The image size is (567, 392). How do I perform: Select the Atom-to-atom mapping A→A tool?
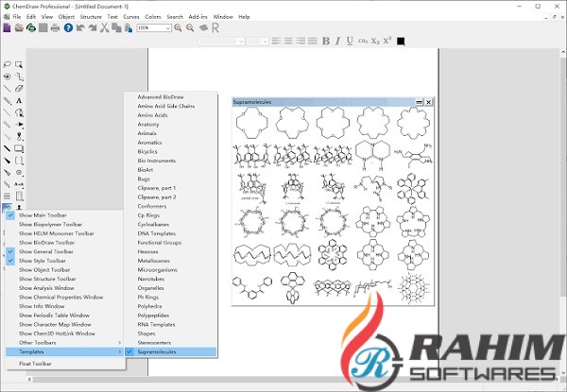(x=19, y=184)
